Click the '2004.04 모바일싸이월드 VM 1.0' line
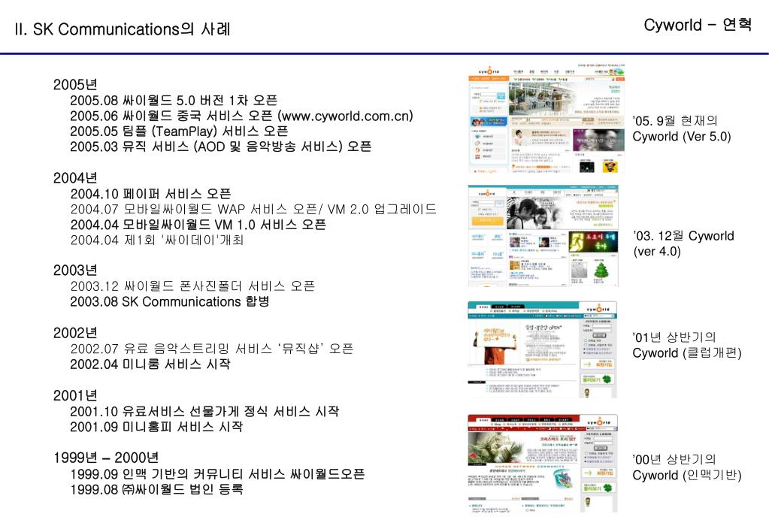Image resolution: width=769 pixels, height=532 pixels. (x=198, y=225)
